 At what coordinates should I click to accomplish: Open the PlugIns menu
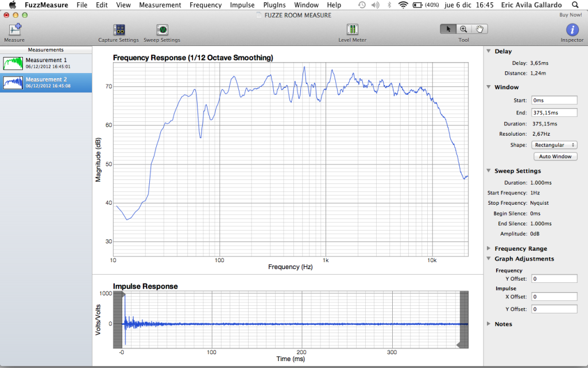pyautogui.click(x=274, y=5)
